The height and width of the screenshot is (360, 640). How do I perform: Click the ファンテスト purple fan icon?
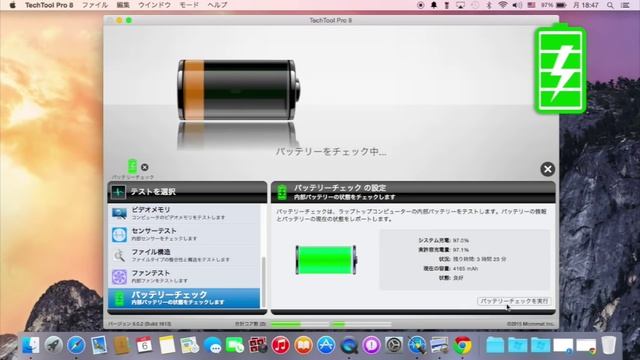click(119, 277)
